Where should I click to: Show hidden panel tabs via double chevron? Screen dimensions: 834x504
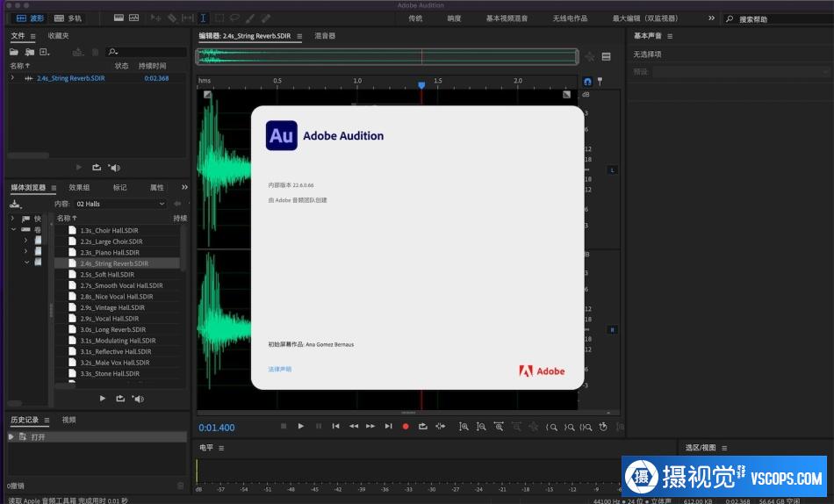(184, 187)
